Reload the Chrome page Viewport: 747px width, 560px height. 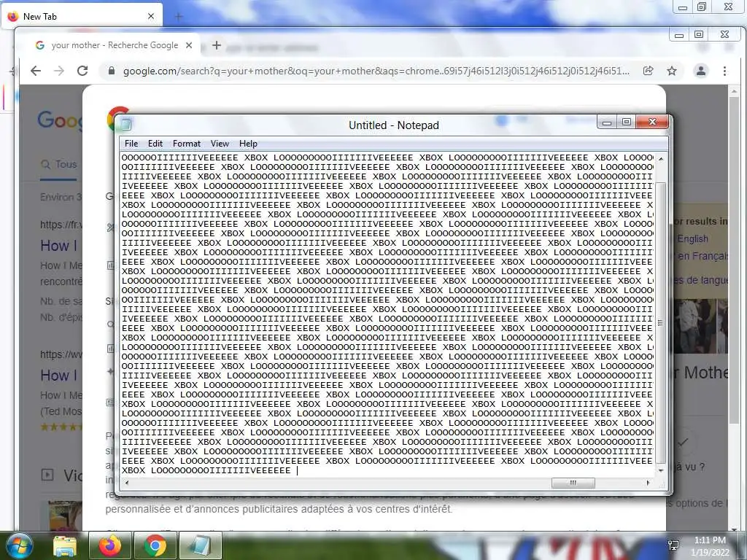point(82,71)
